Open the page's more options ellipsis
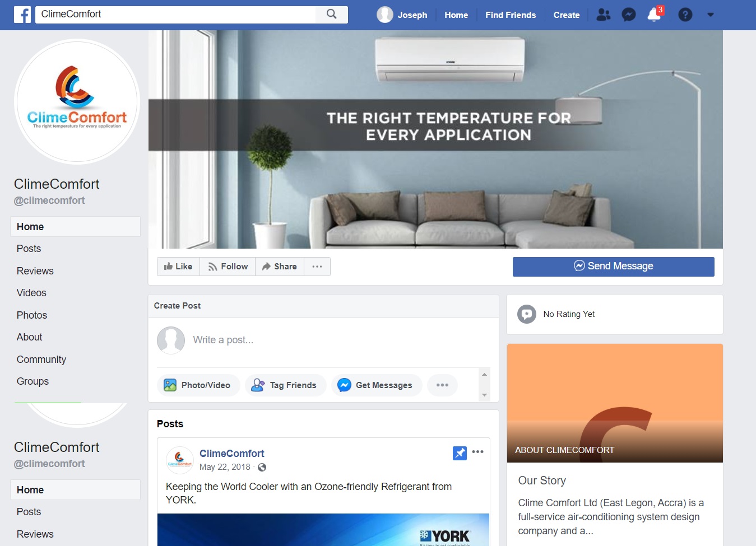756x546 pixels. [317, 267]
